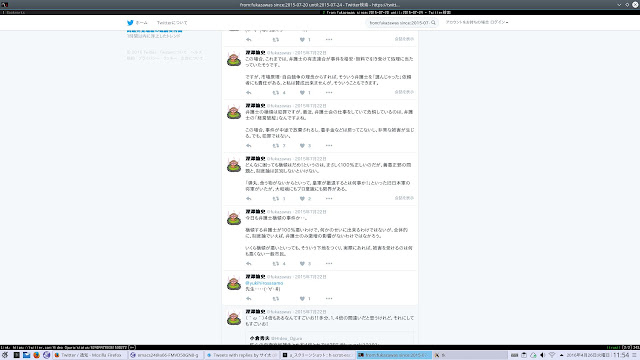The width and height of the screenshot is (640, 360).
Task: Like the @yukihirosasamo reply tweet
Action: click(x=302, y=299)
